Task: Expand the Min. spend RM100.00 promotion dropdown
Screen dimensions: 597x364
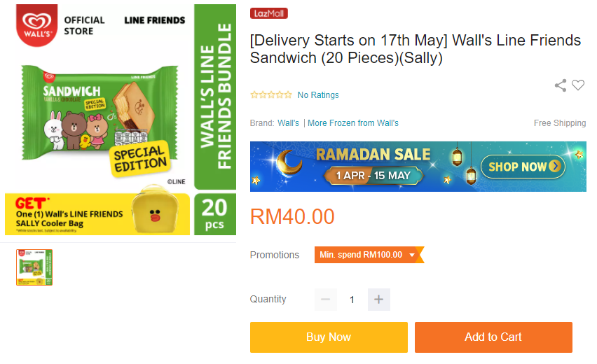Action: 412,255
